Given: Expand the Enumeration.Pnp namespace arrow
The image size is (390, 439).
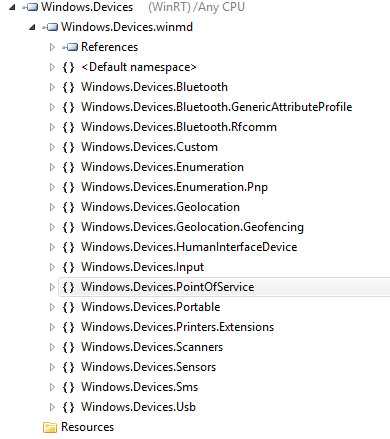Looking at the screenshot, I should (x=52, y=187).
